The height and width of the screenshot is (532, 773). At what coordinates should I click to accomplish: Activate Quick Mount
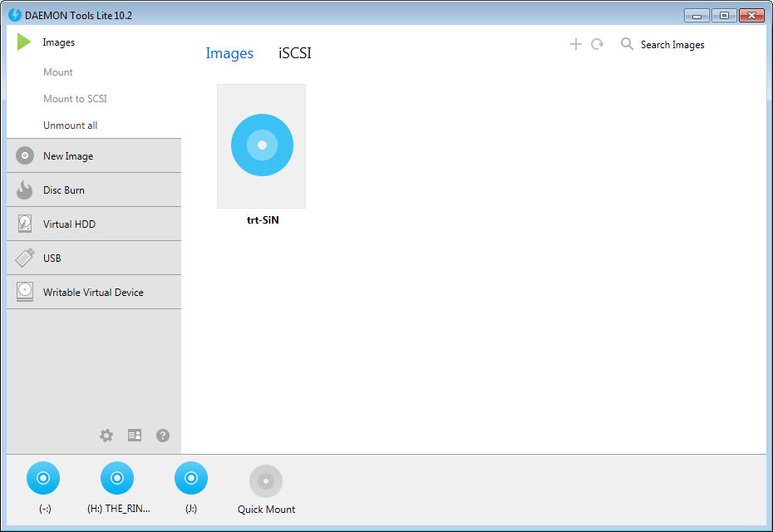[265, 489]
